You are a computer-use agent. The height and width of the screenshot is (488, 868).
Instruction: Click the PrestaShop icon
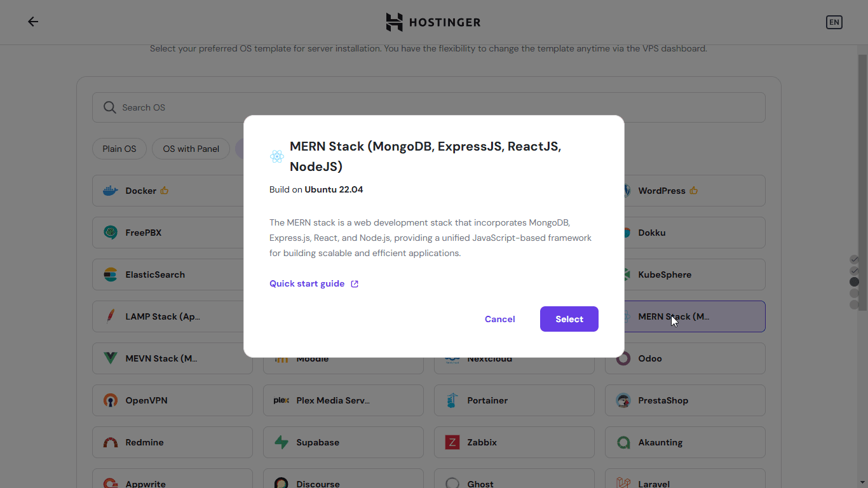(623, 400)
